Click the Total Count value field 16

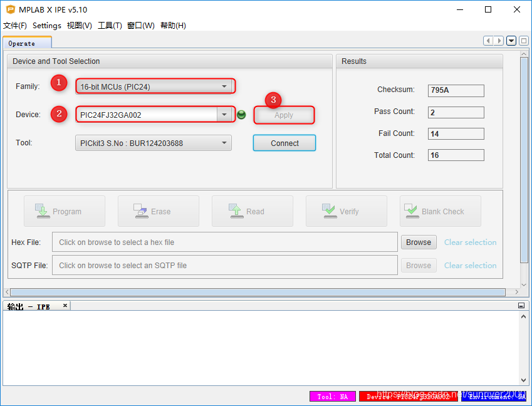click(x=456, y=155)
